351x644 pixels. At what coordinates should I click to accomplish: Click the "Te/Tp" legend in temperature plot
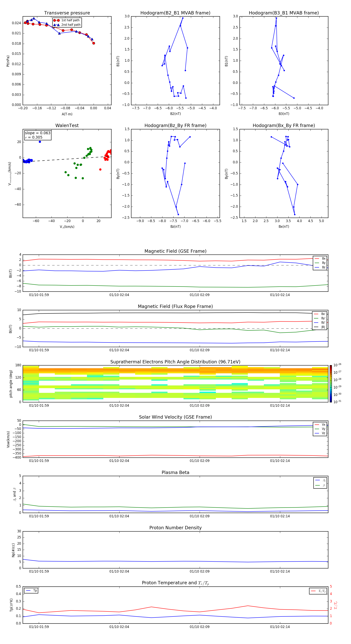click(318, 591)
